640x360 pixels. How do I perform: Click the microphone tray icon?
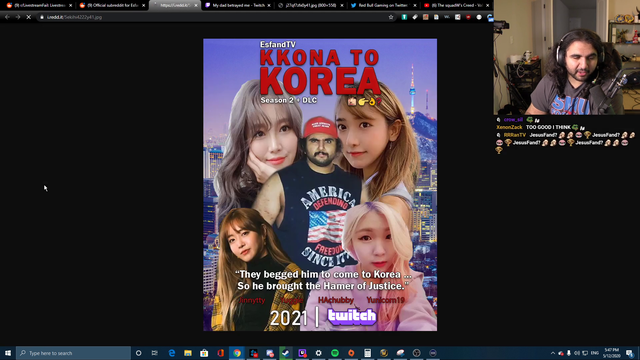click(569, 353)
